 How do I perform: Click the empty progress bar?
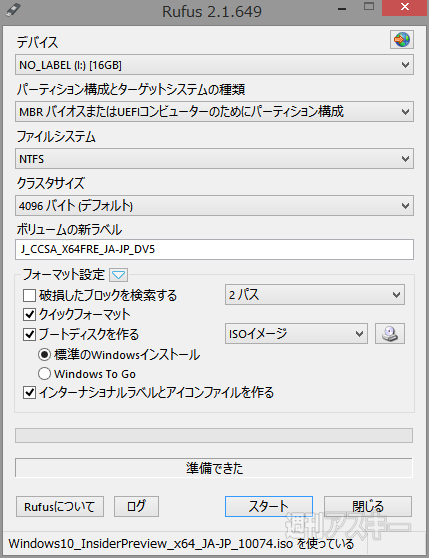coord(214,436)
